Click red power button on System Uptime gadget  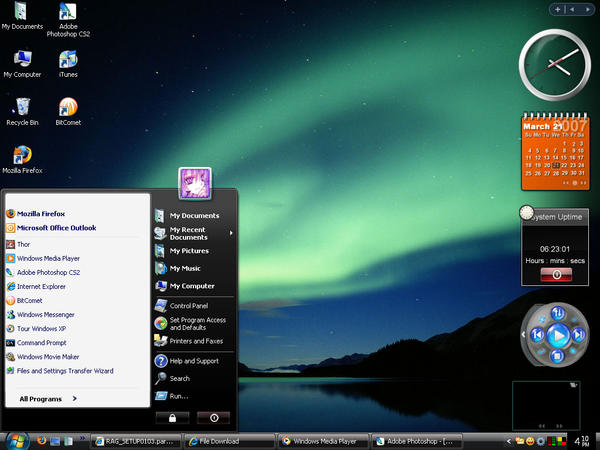point(556,275)
